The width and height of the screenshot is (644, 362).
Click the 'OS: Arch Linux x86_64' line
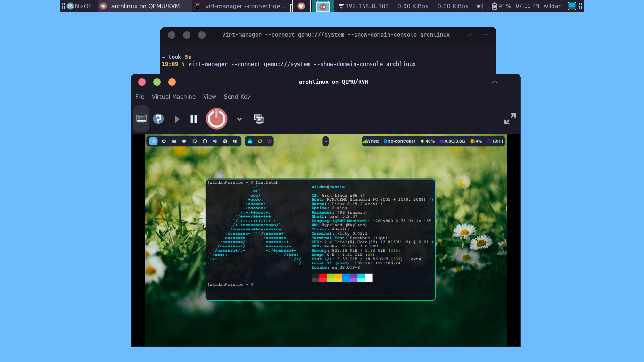click(338, 195)
